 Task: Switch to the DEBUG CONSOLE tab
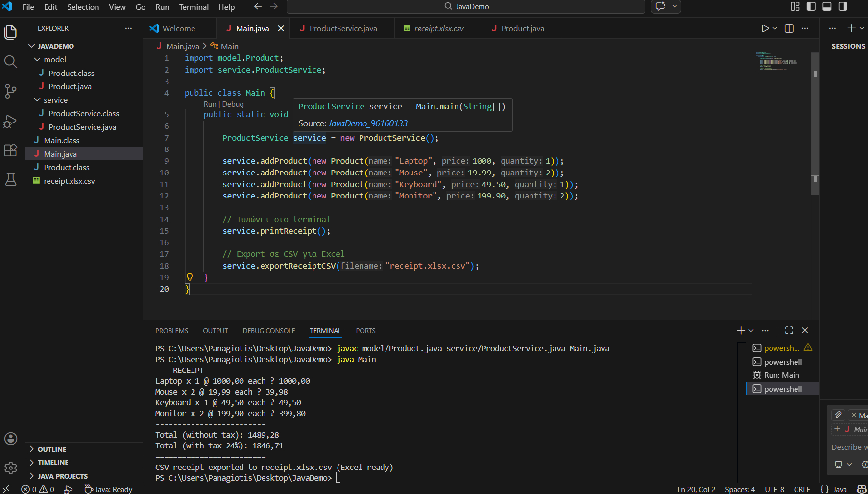coord(269,331)
